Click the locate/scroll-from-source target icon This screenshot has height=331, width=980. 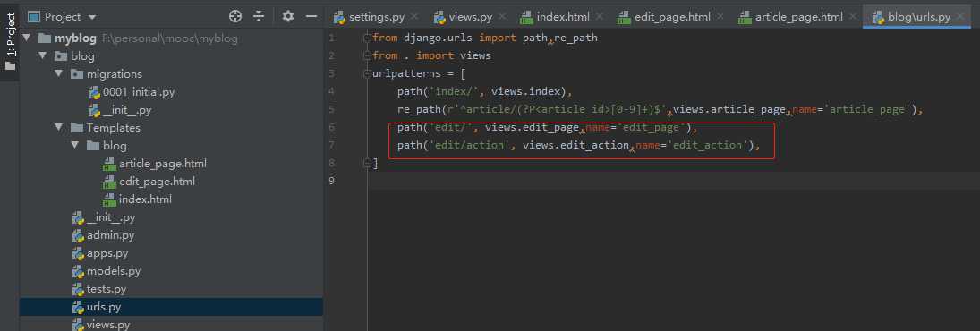click(235, 17)
